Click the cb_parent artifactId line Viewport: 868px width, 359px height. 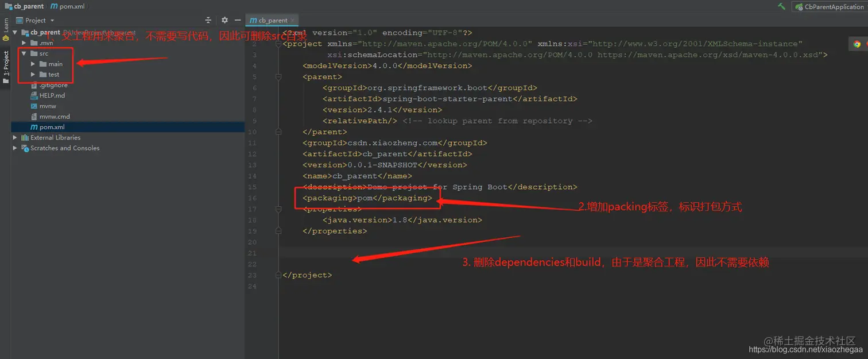387,154
